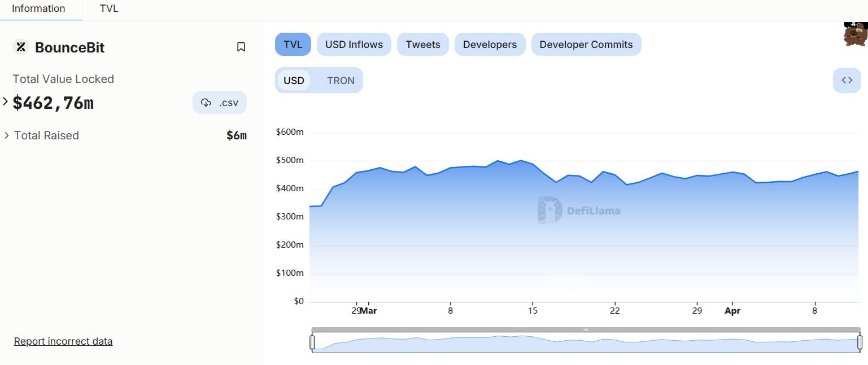This screenshot has width=868, height=365.
Task: Bookmark the BounceBit protocol
Action: 241,47
